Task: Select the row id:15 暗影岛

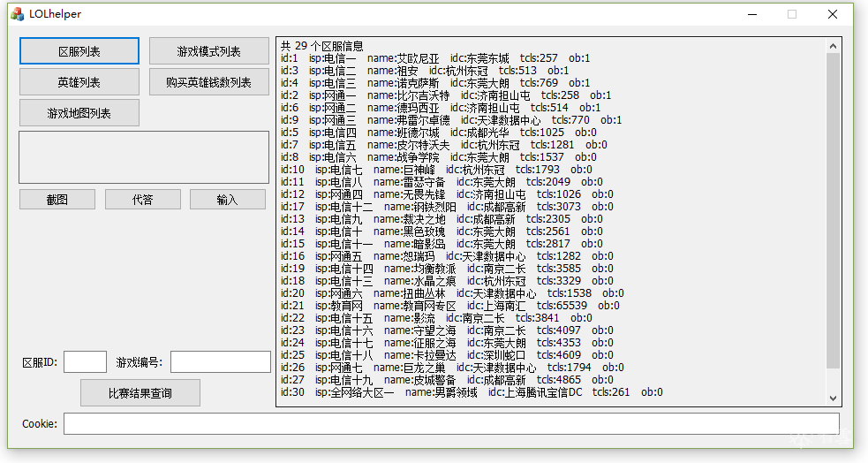Action: [x=442, y=244]
